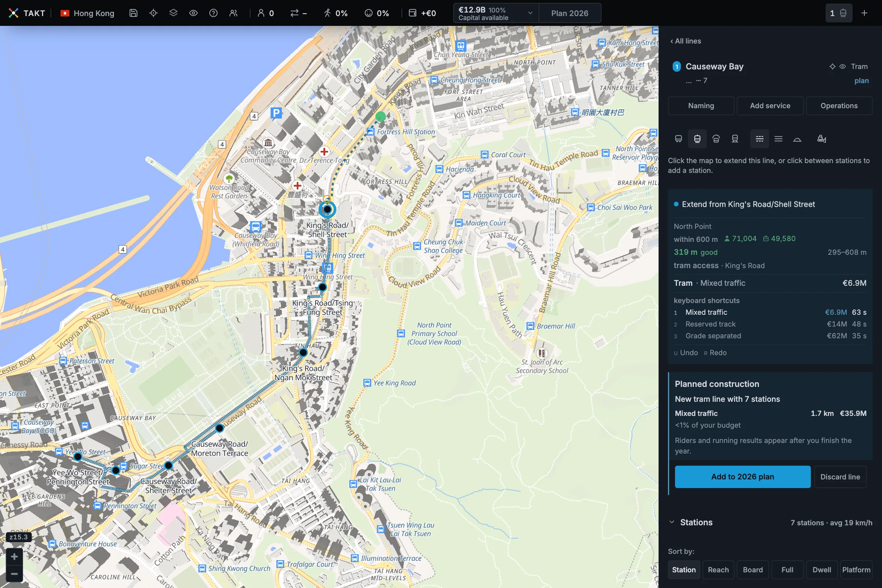Click the green extension endpoint near Fortress Hill

pyautogui.click(x=380, y=116)
